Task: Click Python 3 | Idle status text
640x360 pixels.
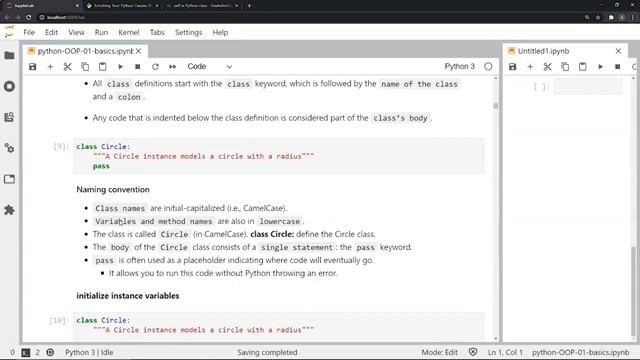Action: pos(89,352)
